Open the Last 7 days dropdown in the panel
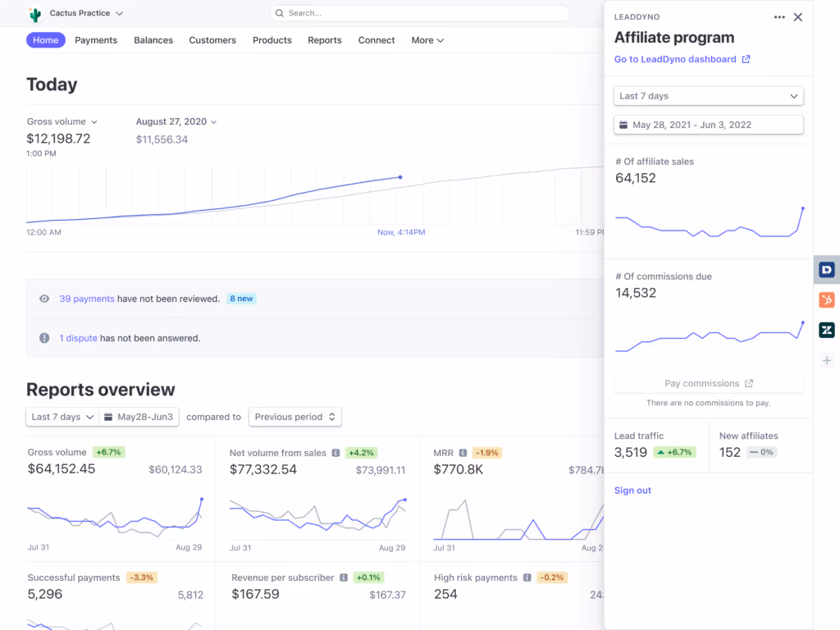The width and height of the screenshot is (840, 630). 708,96
